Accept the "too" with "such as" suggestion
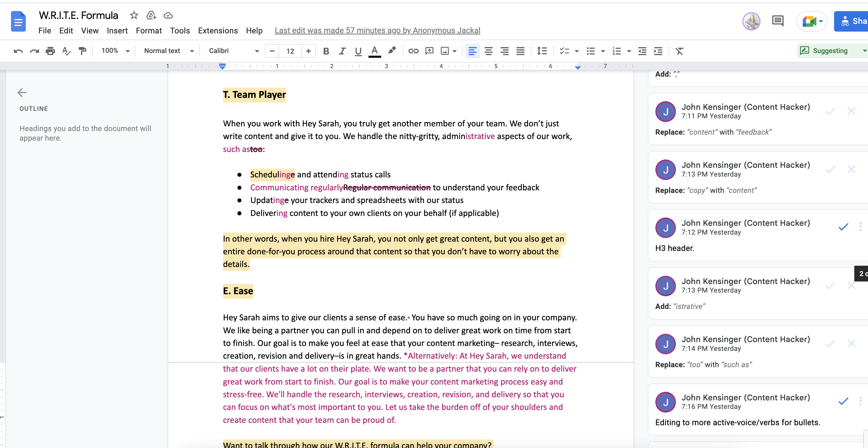868x448 pixels. pyautogui.click(x=830, y=344)
